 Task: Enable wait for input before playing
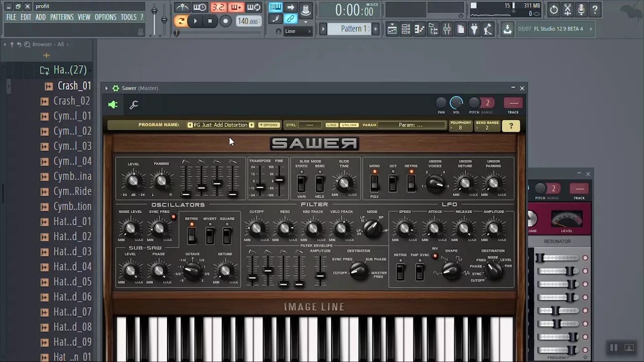[x=200, y=7]
